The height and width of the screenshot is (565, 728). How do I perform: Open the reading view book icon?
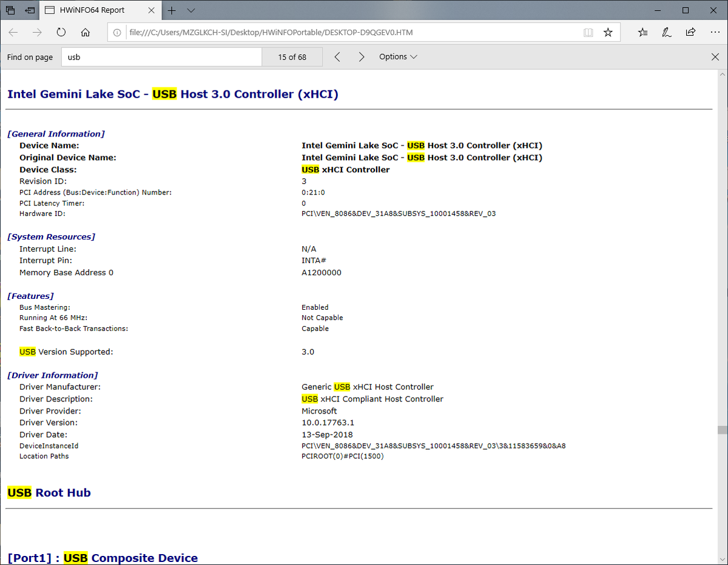click(x=588, y=32)
